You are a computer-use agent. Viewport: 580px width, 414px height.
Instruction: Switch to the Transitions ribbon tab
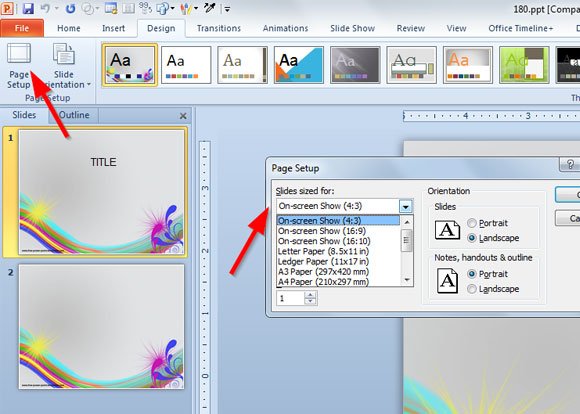(x=219, y=28)
